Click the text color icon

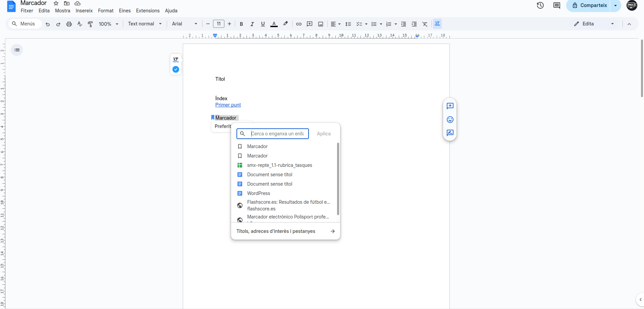pyautogui.click(x=274, y=24)
